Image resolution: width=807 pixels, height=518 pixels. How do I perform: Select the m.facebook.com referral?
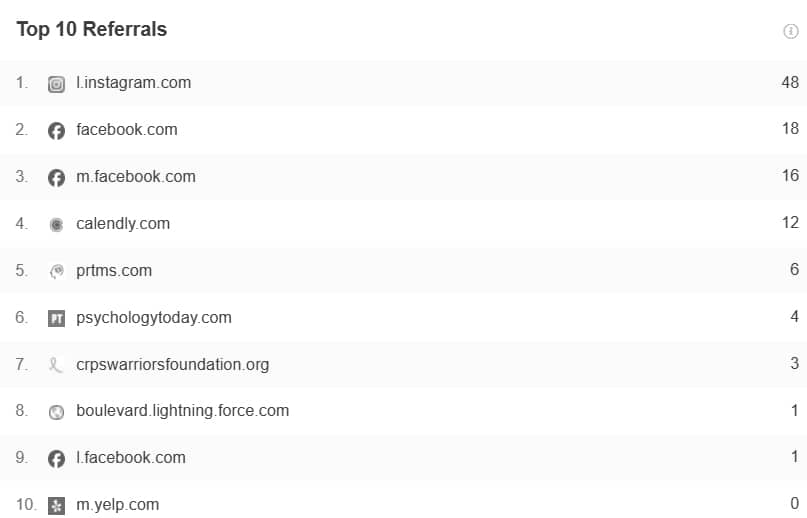click(x=135, y=177)
